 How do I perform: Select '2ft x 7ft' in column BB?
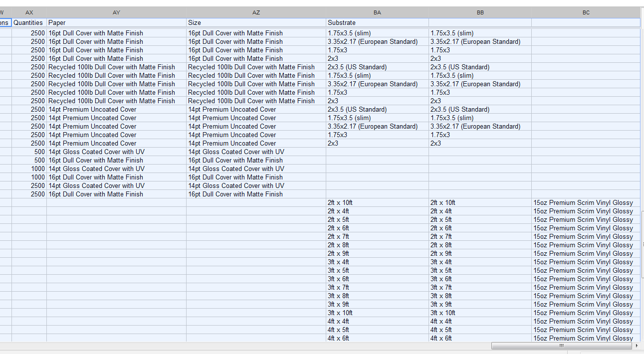(480, 236)
